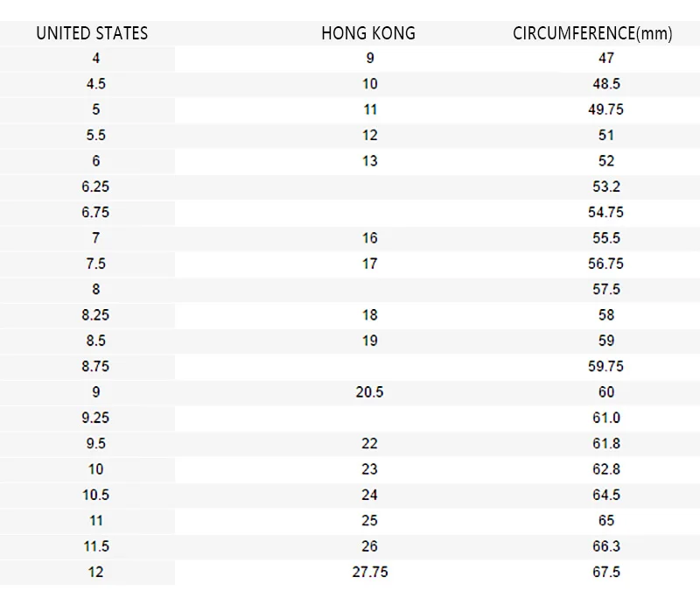This screenshot has width=700, height=612.
Task: Click US size 9.25 cell
Action: coord(95,418)
